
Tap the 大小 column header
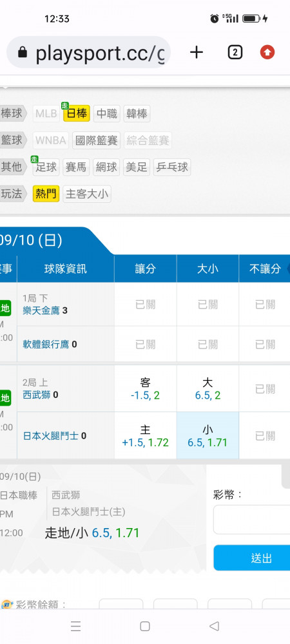(208, 269)
